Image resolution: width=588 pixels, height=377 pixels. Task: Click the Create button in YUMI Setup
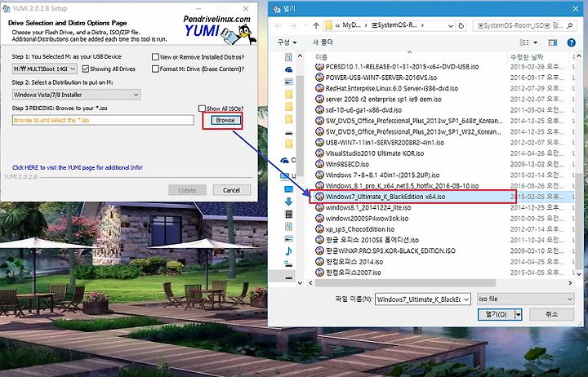(x=187, y=190)
